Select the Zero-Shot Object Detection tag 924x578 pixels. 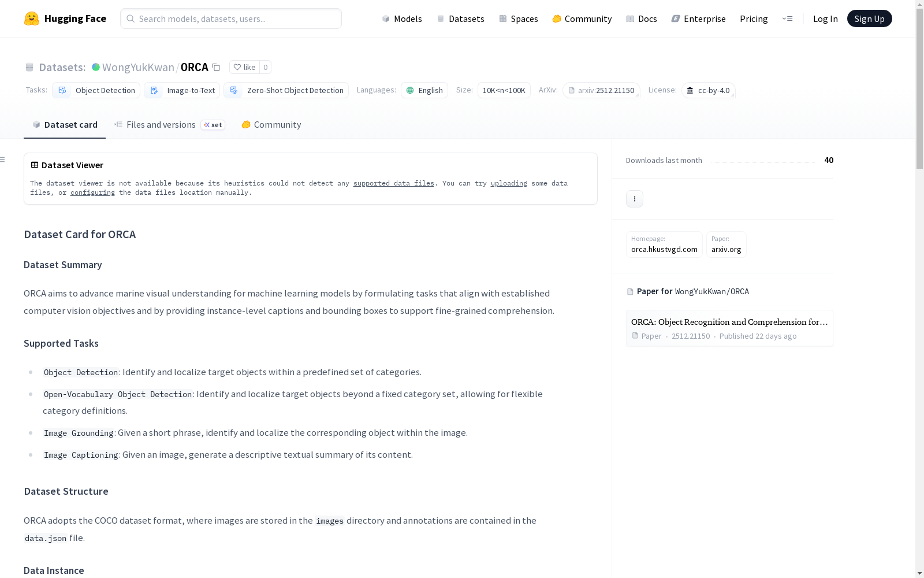click(x=286, y=90)
